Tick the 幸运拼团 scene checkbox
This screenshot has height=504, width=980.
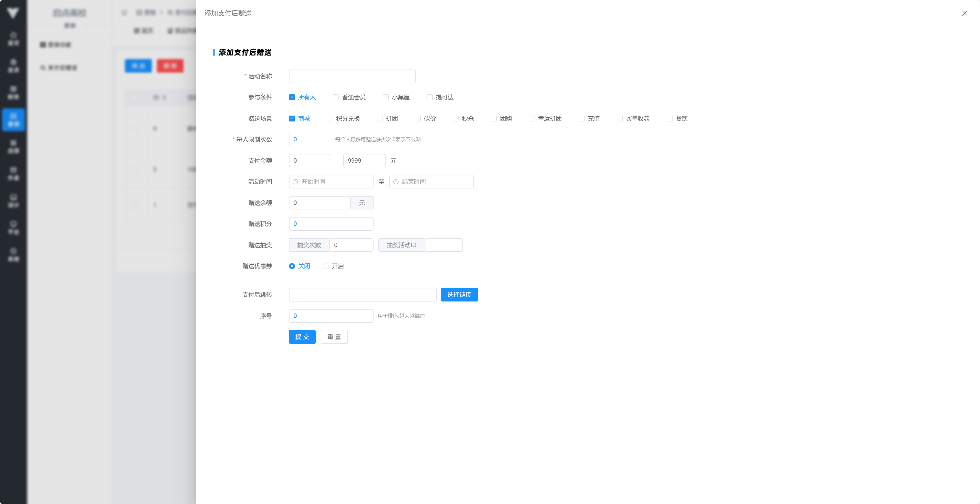[531, 119]
